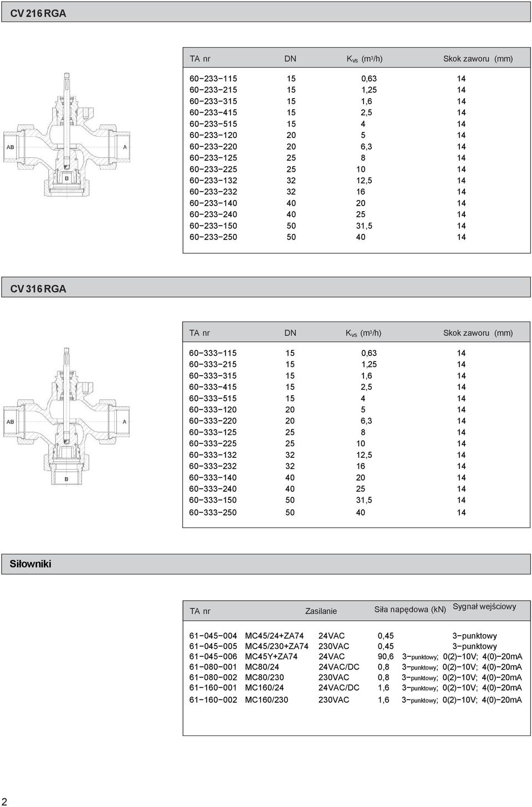Image resolution: width=532 pixels, height=807 pixels.
Task: Click the MC45Y+ZA74 model name
Action: coord(271,656)
